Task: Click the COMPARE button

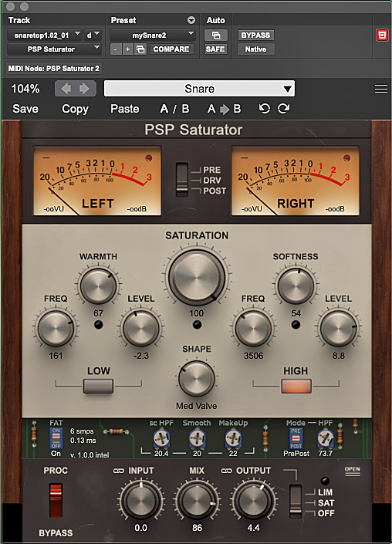Action: point(171,49)
